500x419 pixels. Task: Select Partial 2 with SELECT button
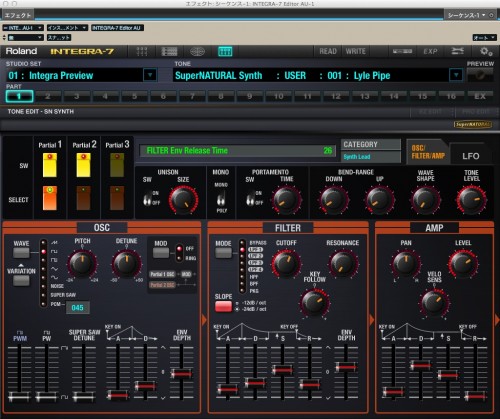click(x=83, y=198)
